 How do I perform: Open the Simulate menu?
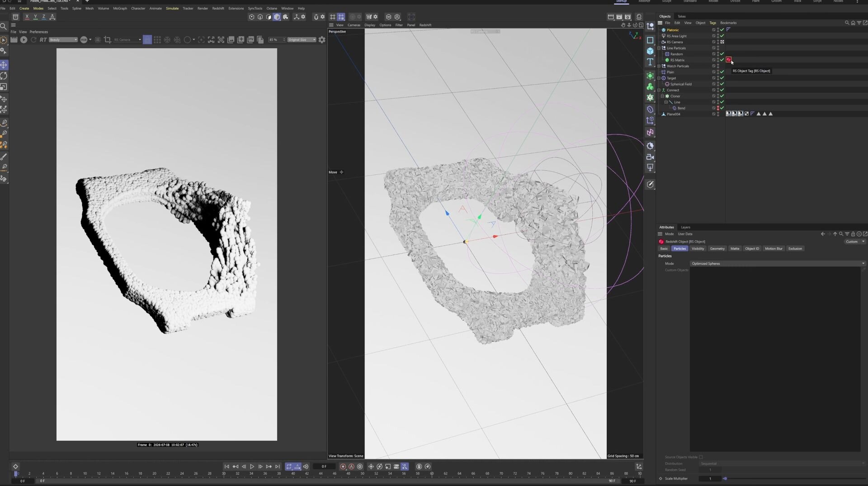(172, 8)
